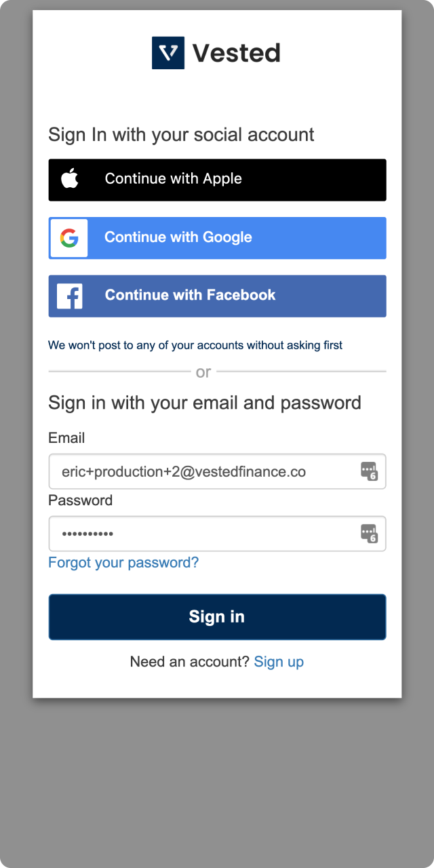Follow the Sign up link
Image resolution: width=434 pixels, height=868 pixels.
click(x=279, y=662)
